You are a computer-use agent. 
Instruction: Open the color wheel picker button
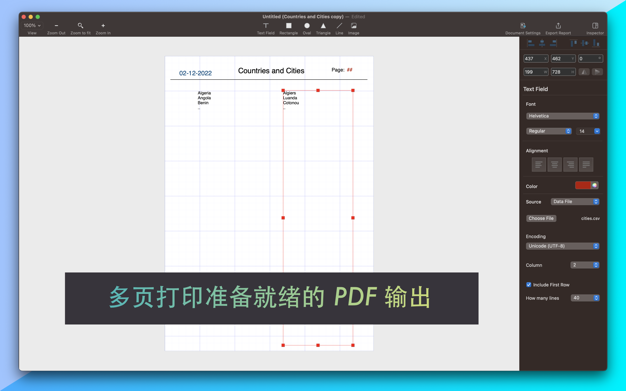tap(594, 185)
